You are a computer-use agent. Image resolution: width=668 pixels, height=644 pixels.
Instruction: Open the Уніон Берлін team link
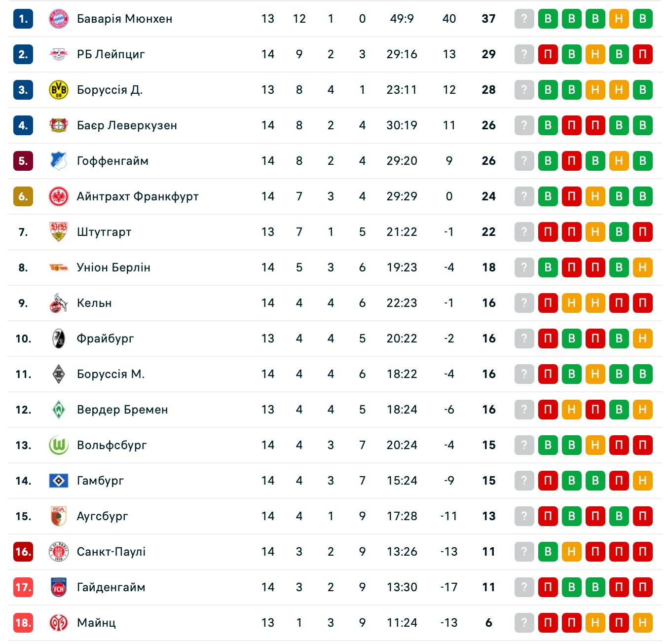pyautogui.click(x=113, y=267)
